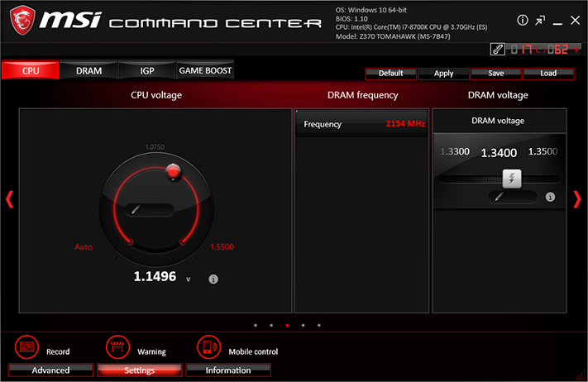Open the Advanced section

(50, 370)
